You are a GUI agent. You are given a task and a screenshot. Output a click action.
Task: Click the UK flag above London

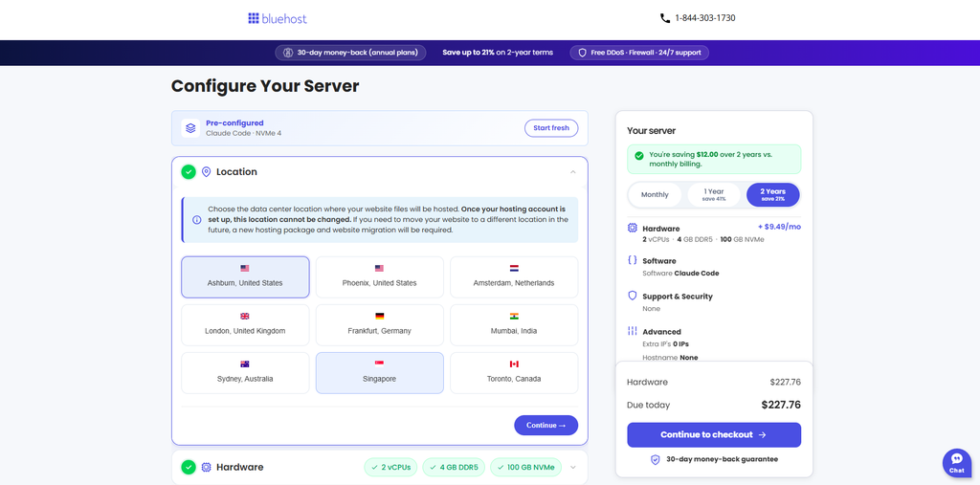point(245,317)
